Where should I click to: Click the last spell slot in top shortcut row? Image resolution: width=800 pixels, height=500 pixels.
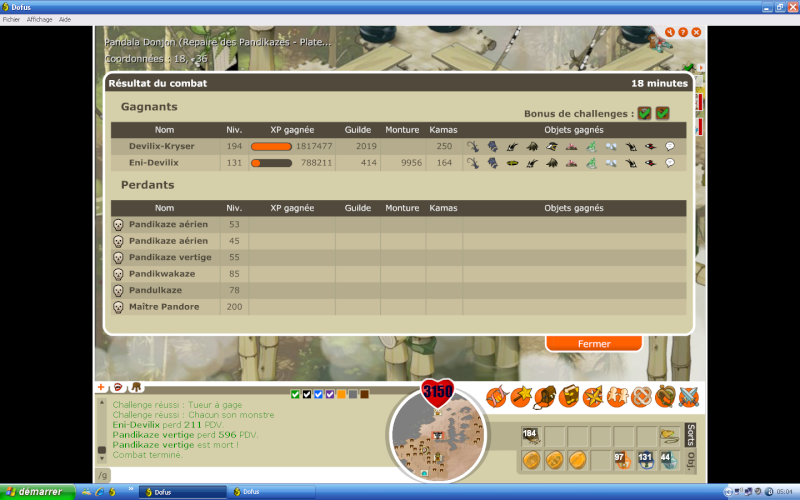669,436
